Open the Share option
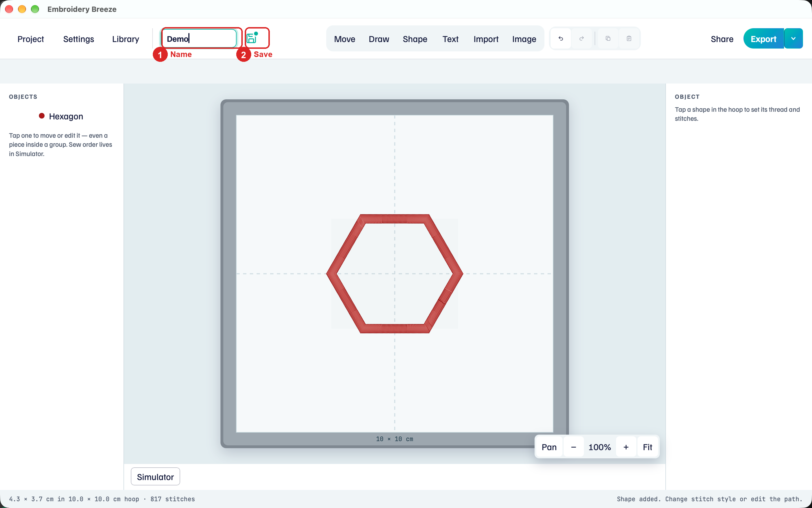 click(722, 39)
